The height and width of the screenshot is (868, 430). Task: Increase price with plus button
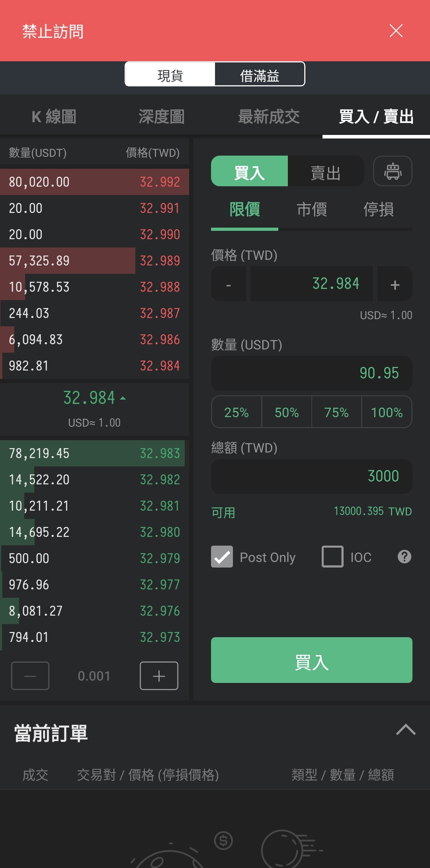click(x=395, y=284)
